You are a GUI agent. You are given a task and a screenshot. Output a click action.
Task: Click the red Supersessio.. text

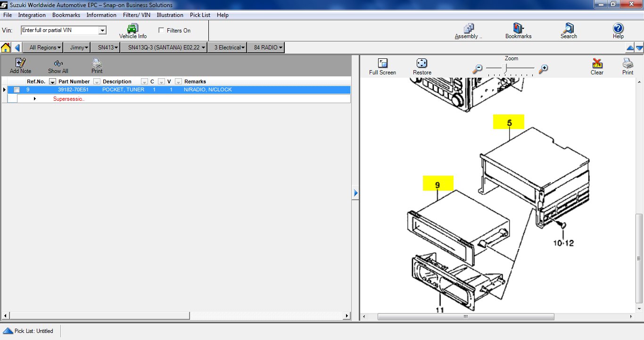(69, 99)
